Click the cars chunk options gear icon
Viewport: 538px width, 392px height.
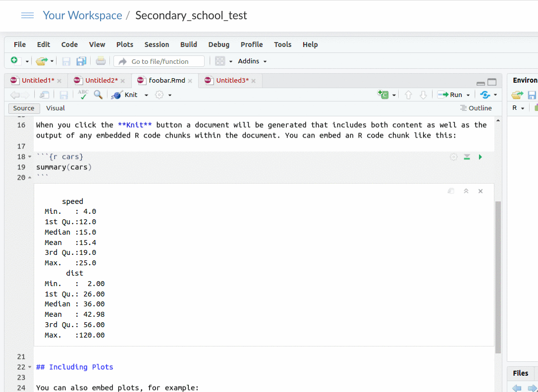[454, 157]
